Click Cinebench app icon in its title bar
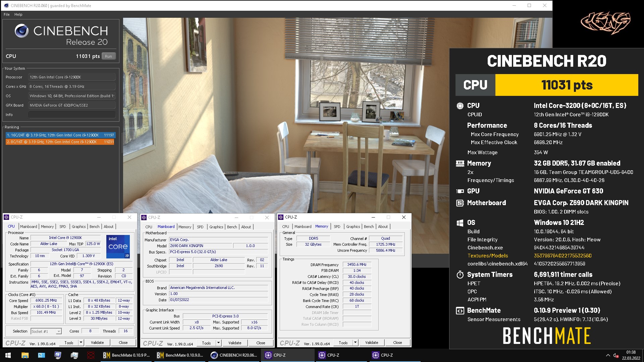 coord(6,5)
